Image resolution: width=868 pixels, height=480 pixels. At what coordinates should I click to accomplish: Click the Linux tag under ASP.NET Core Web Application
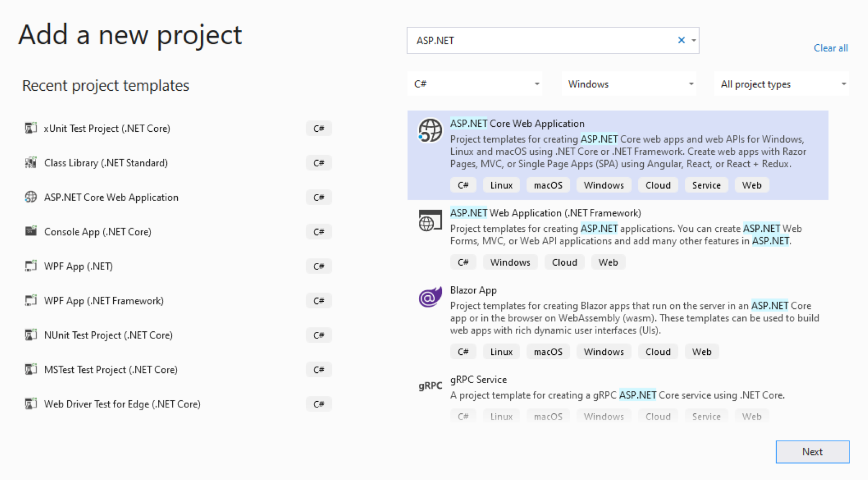point(501,185)
